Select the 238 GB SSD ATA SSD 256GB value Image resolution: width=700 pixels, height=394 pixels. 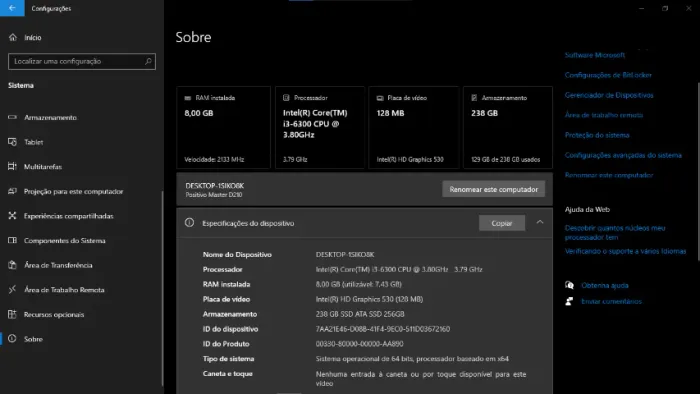pos(360,314)
